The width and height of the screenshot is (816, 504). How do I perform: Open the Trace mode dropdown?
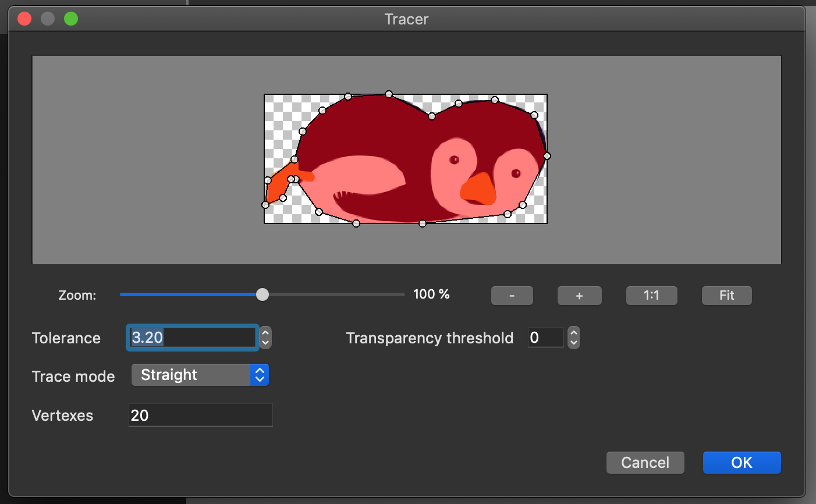tap(200, 375)
